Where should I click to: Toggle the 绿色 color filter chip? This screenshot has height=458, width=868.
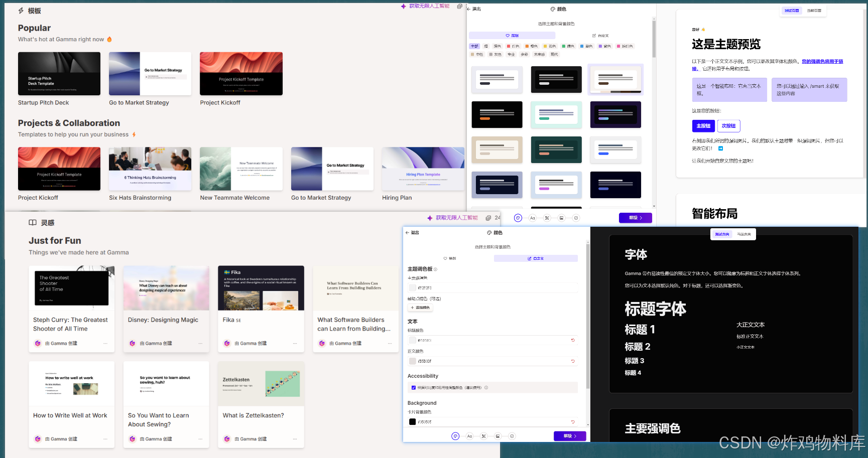tap(568, 46)
